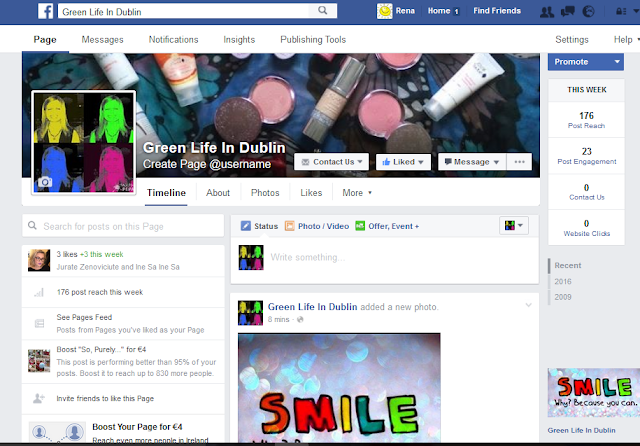Viewport: 640px width, 446px height.
Task: Select the Timeline tab
Action: pyautogui.click(x=166, y=193)
